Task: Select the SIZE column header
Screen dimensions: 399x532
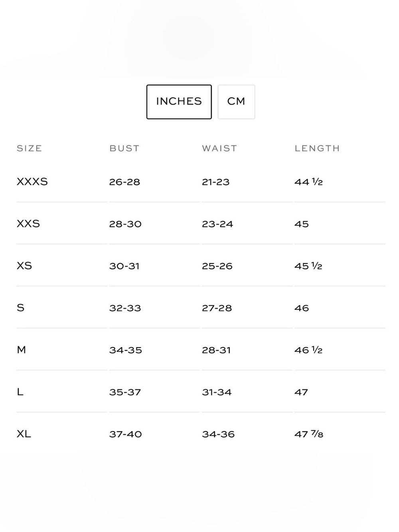Action: [30, 148]
